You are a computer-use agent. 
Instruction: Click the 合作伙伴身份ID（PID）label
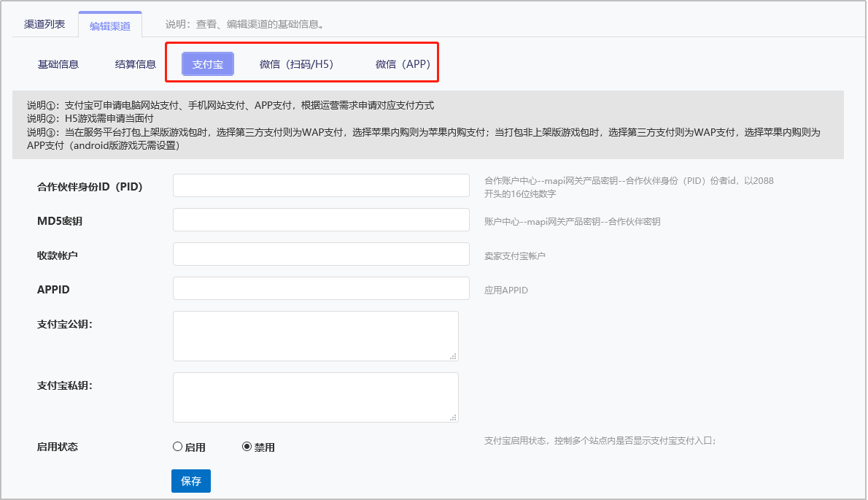pyautogui.click(x=90, y=187)
